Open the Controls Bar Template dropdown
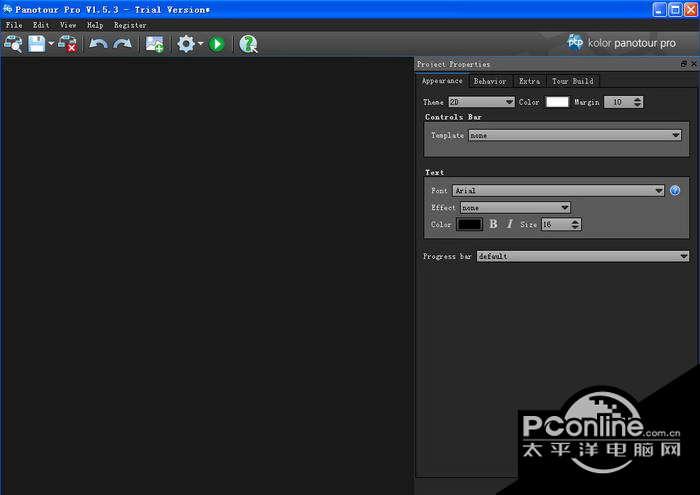700x495 pixels. coord(575,135)
